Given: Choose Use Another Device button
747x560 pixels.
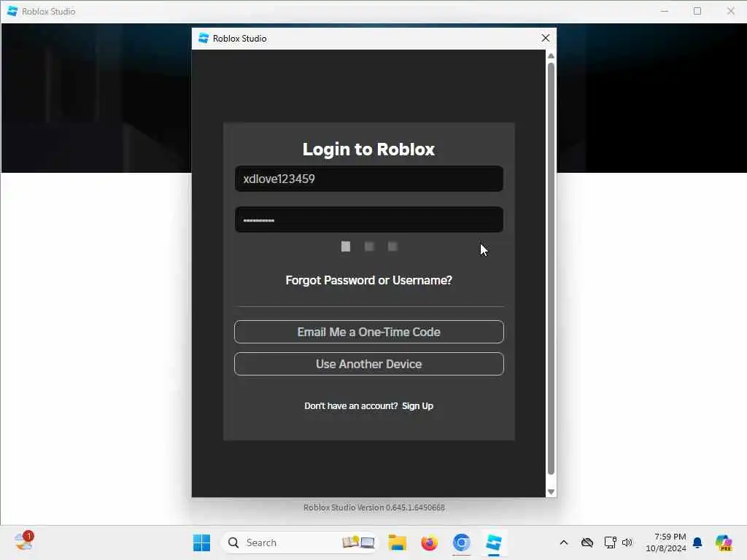Looking at the screenshot, I should [368, 364].
